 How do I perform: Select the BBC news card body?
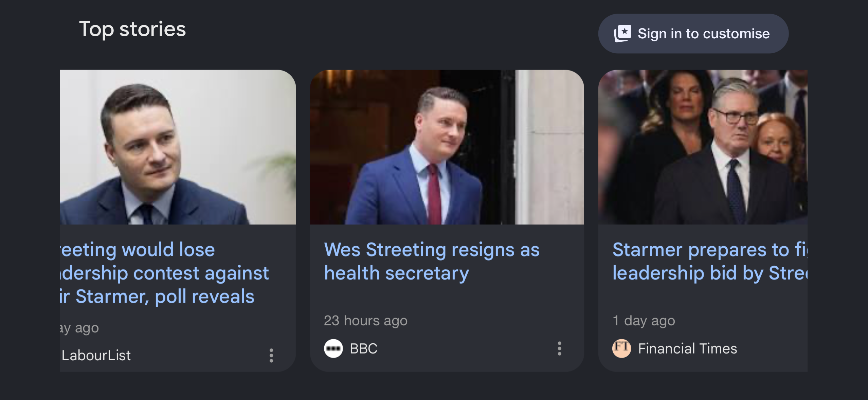pyautogui.click(x=447, y=221)
